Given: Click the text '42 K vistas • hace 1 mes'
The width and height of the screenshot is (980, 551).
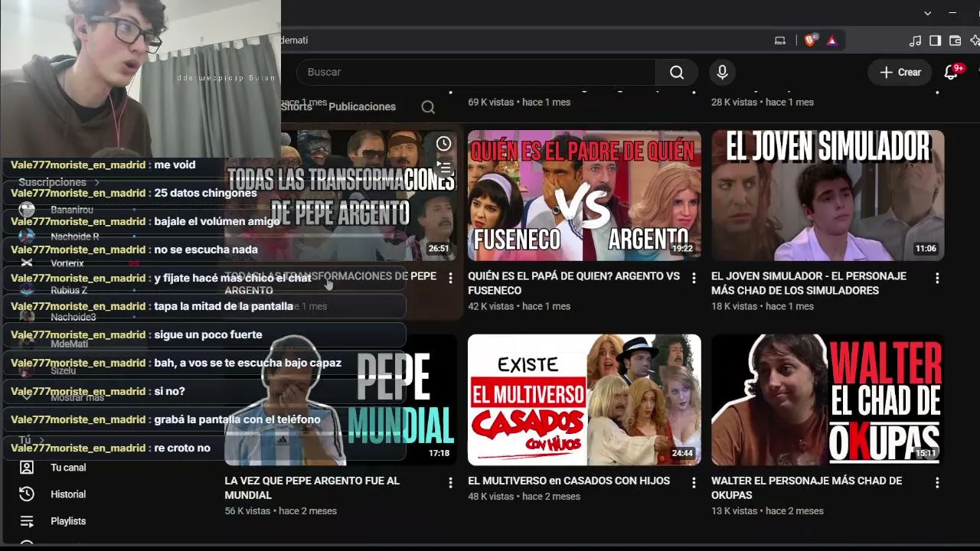Looking at the screenshot, I should 519,306.
